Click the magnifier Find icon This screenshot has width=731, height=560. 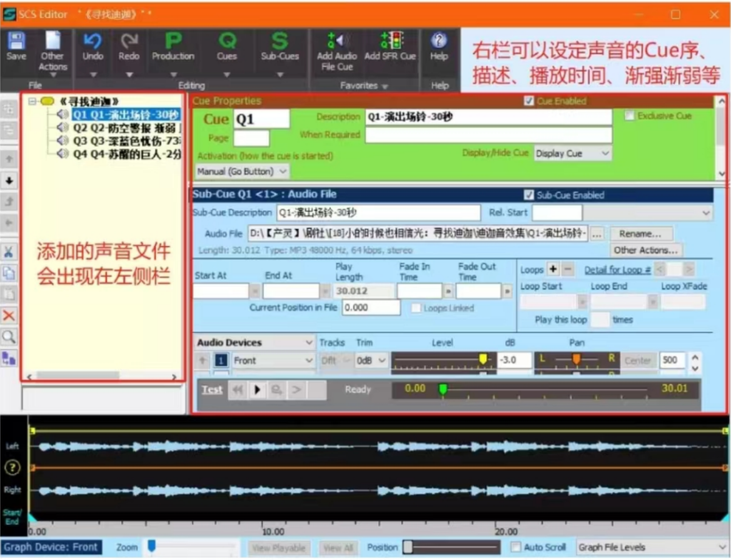9,337
